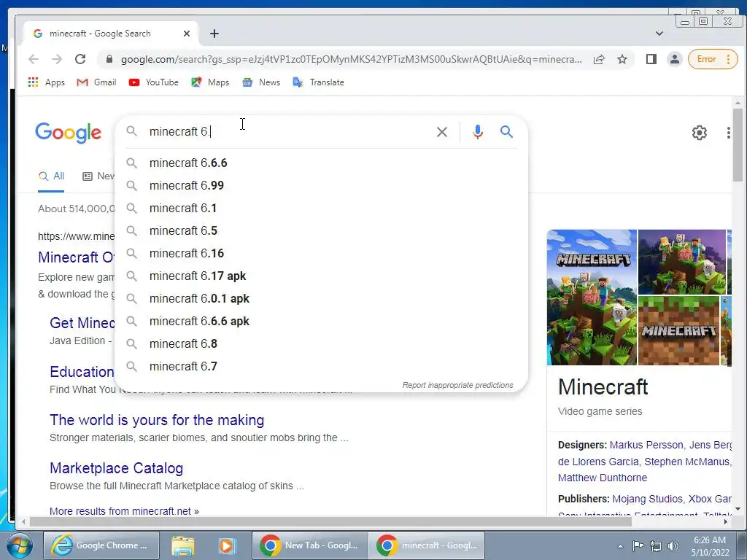Select suggestion minecraft 6.0.1 apk
Image resolution: width=747 pixels, height=560 pixels.
pyautogui.click(x=322, y=298)
